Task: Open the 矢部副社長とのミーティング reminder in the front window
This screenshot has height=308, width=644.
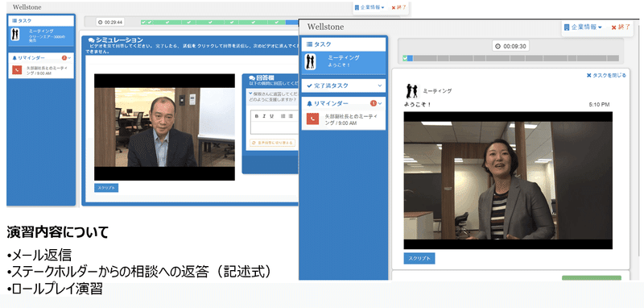Action: (x=344, y=119)
